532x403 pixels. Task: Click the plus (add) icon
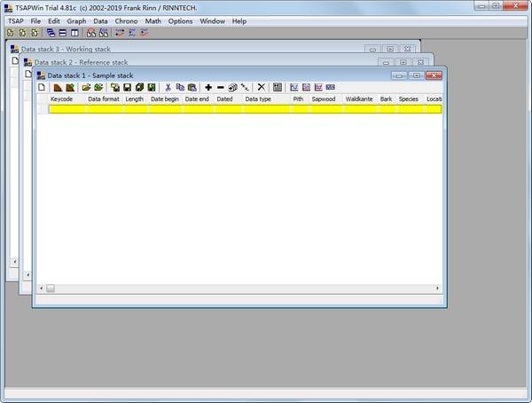pyautogui.click(x=208, y=87)
